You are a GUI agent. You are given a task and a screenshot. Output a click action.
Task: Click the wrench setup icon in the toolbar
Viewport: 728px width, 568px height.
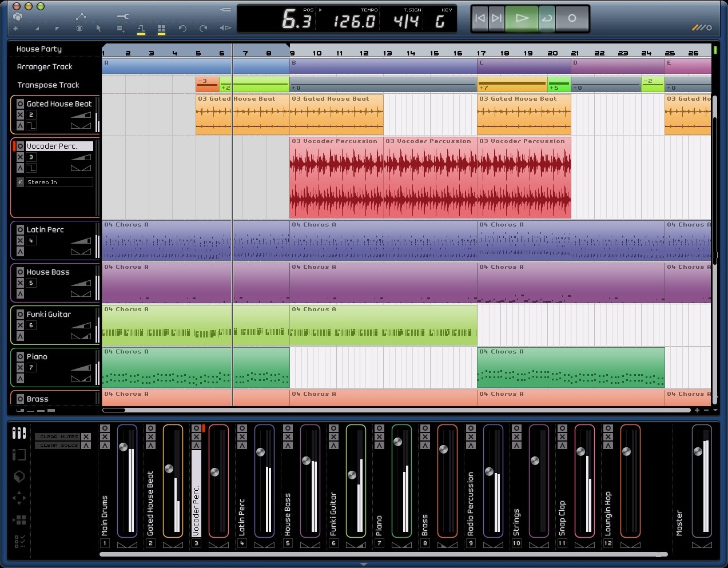pyautogui.click(x=122, y=16)
